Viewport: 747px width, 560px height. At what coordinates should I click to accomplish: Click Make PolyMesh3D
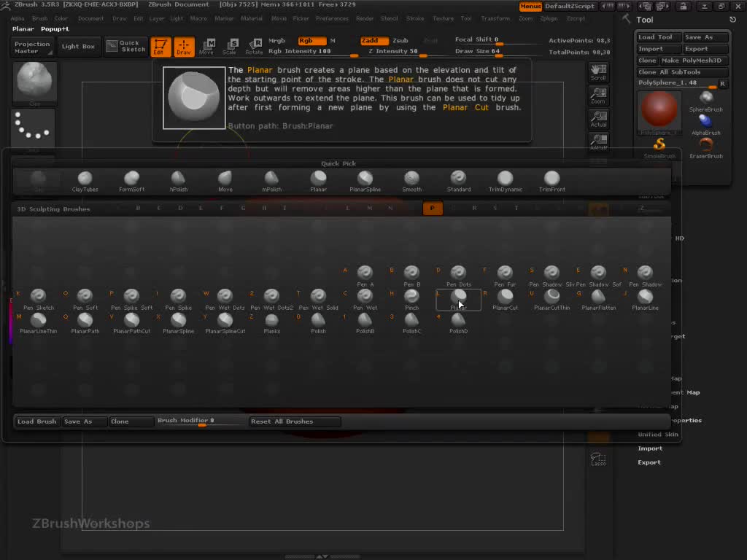coord(694,61)
